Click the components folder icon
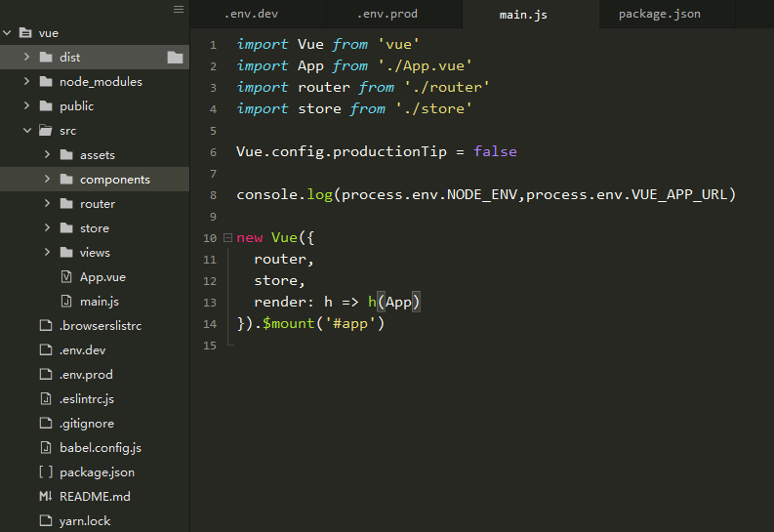The height and width of the screenshot is (532, 774). (x=66, y=180)
